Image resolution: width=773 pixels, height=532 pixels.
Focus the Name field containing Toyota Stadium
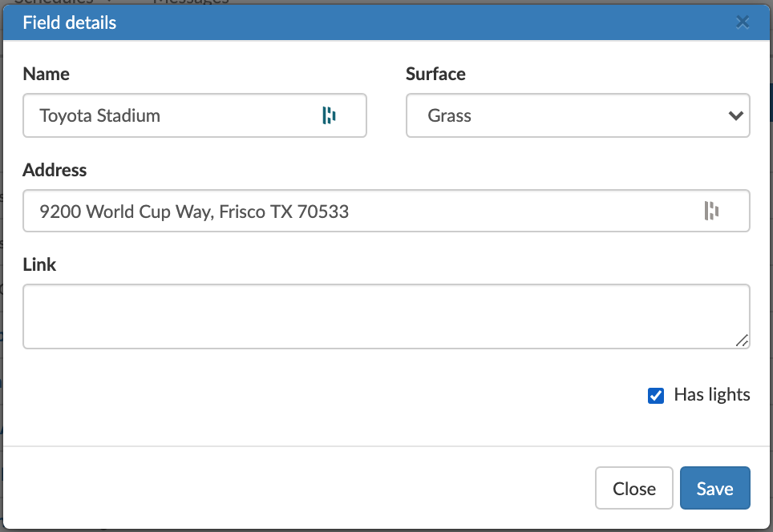pyautogui.click(x=194, y=115)
